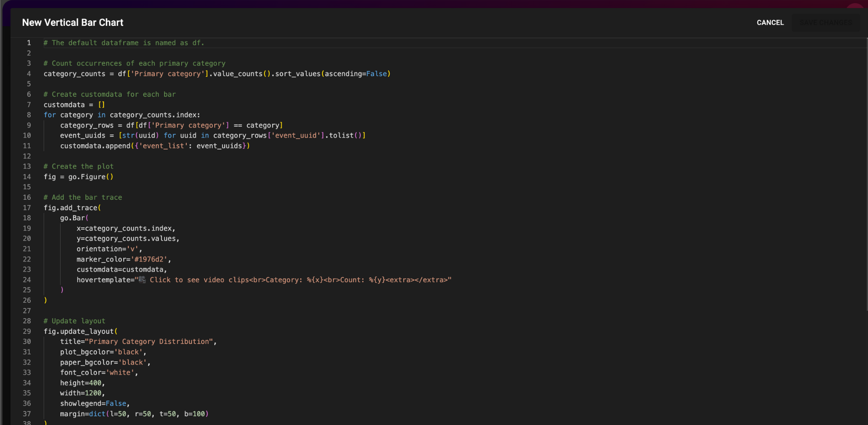Click the font_color 'white' value
This screenshot has width=868, height=425.
[120, 373]
